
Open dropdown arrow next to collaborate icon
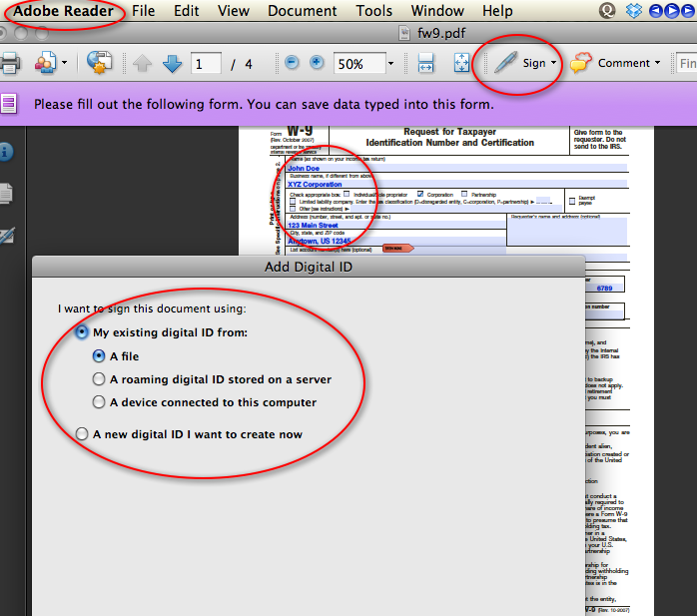(65, 63)
